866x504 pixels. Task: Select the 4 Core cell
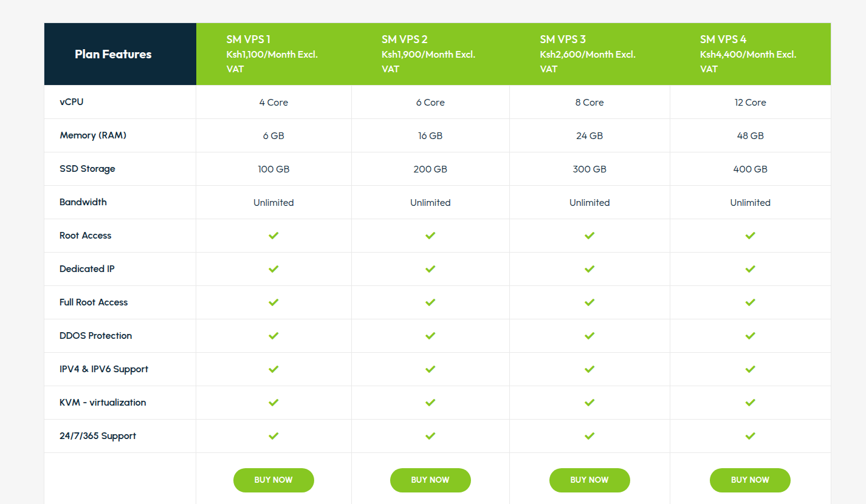[x=273, y=103]
